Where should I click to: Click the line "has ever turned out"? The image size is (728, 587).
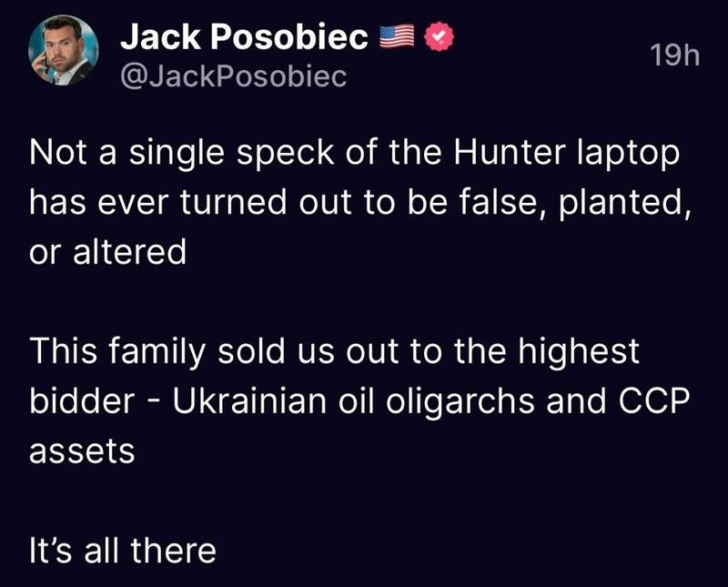pyautogui.click(x=360, y=203)
